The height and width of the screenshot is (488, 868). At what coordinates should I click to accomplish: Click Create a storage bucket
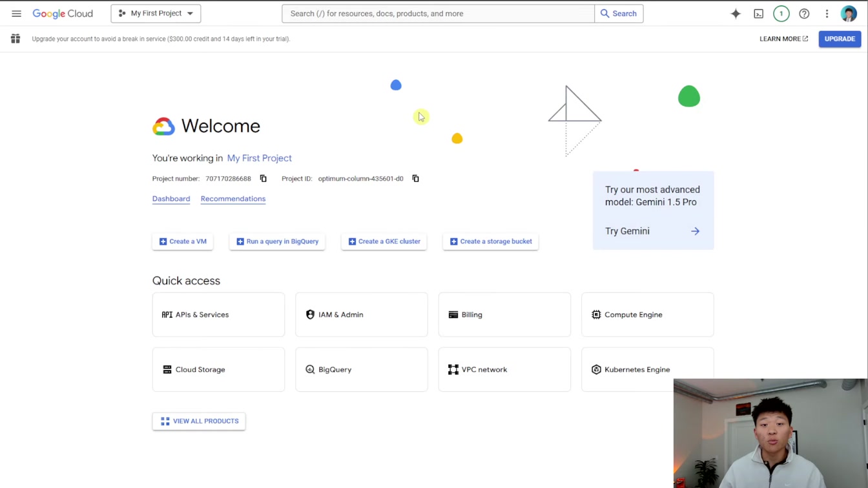click(491, 241)
